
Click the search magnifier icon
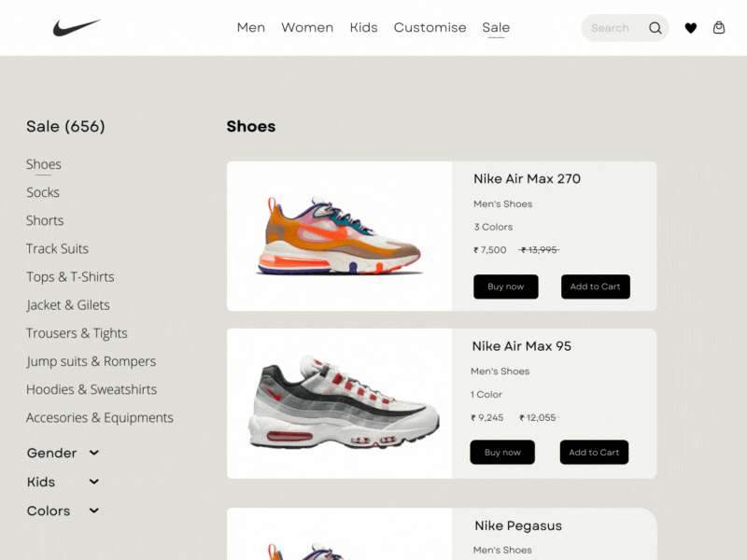tap(655, 28)
